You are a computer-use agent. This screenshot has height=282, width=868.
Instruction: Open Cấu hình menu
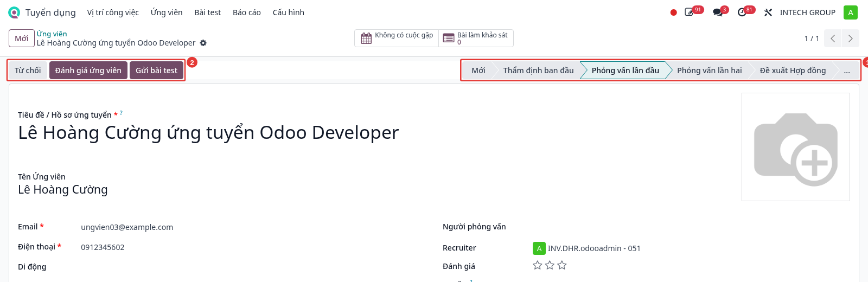point(289,12)
